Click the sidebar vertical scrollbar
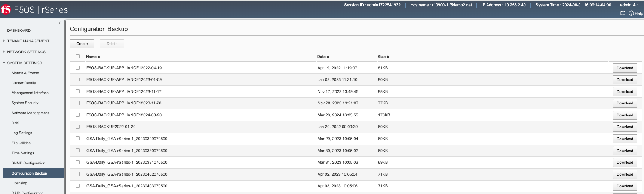 tap(65, 107)
